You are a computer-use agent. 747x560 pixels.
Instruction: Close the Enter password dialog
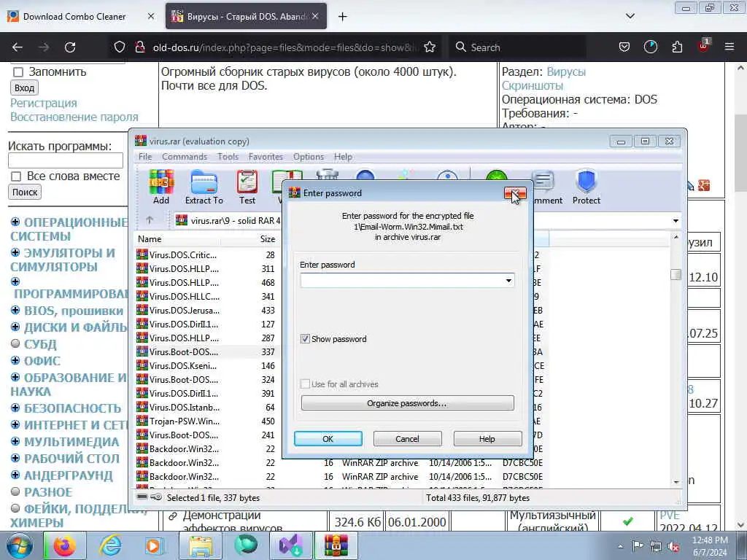(516, 193)
